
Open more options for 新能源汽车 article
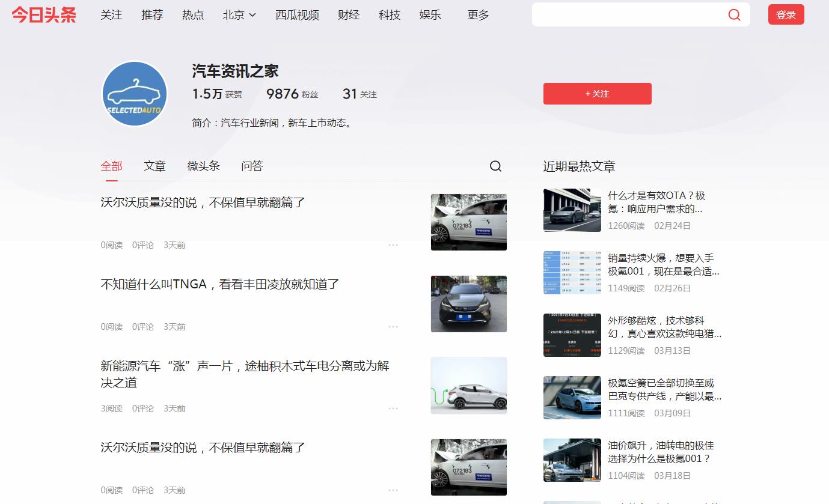click(393, 408)
